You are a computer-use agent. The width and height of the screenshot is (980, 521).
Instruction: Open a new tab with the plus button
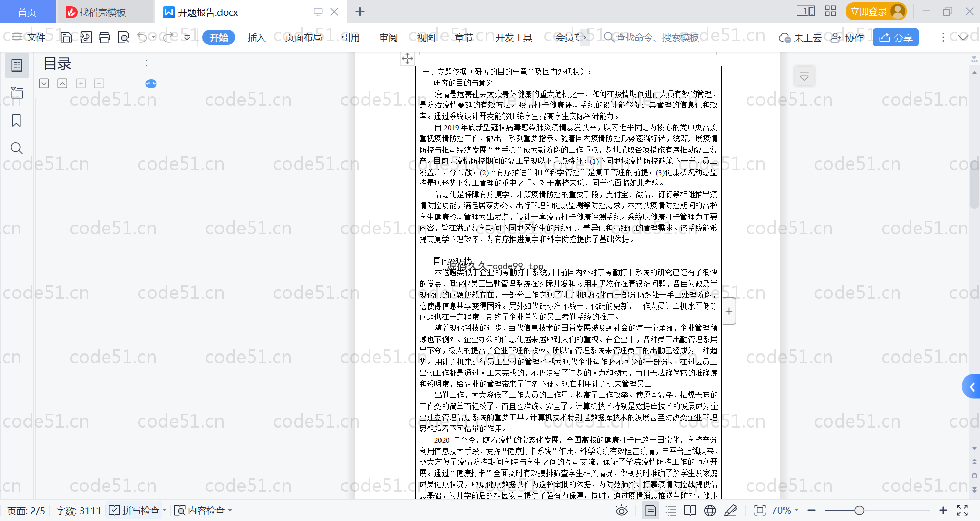[360, 11]
